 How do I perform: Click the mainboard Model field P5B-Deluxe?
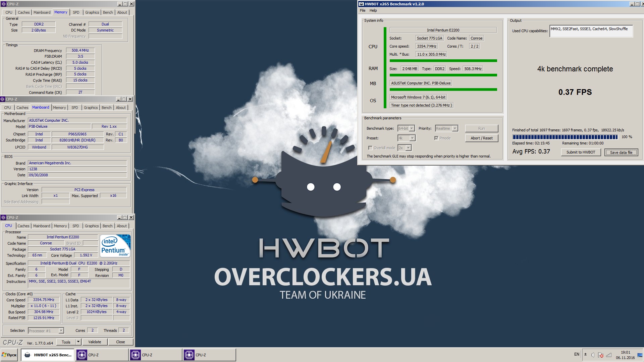tap(59, 126)
